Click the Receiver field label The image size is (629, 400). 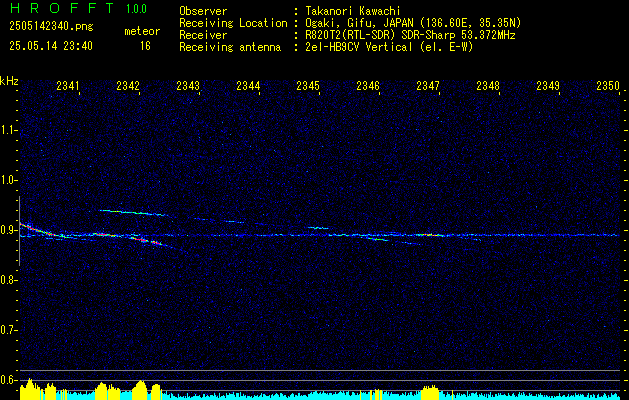[x=203, y=35]
